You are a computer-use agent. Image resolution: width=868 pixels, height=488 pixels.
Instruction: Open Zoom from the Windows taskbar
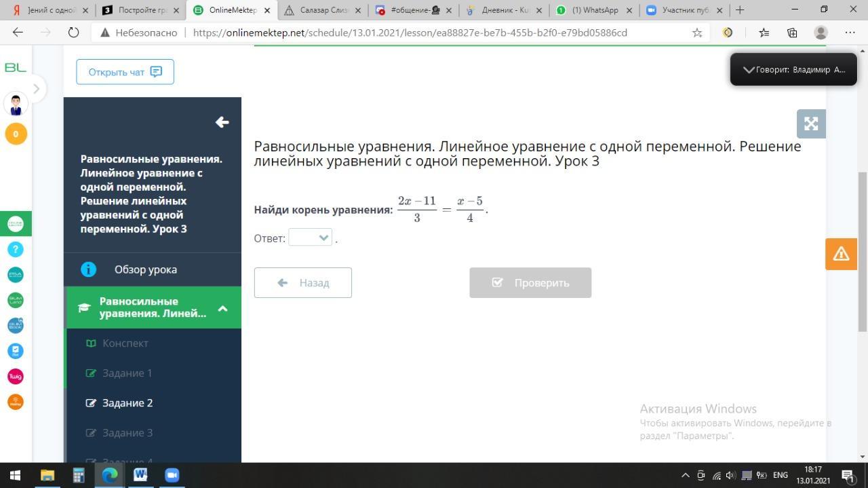tap(171, 475)
